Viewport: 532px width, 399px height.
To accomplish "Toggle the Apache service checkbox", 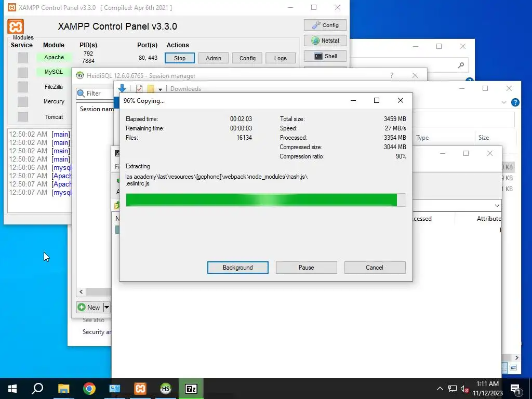I will tap(23, 58).
